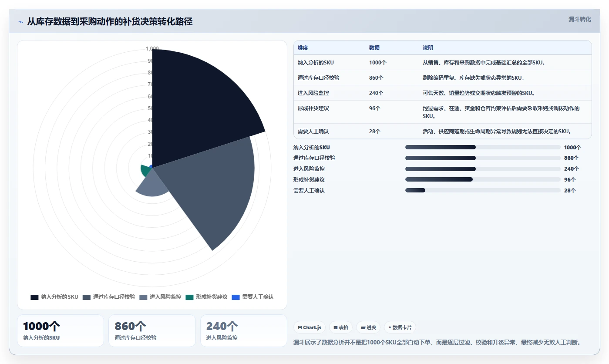Image resolution: width=609 pixels, height=364 pixels.
Task: Click the 1,000 axis label on chart
Action: pyautogui.click(x=152, y=49)
